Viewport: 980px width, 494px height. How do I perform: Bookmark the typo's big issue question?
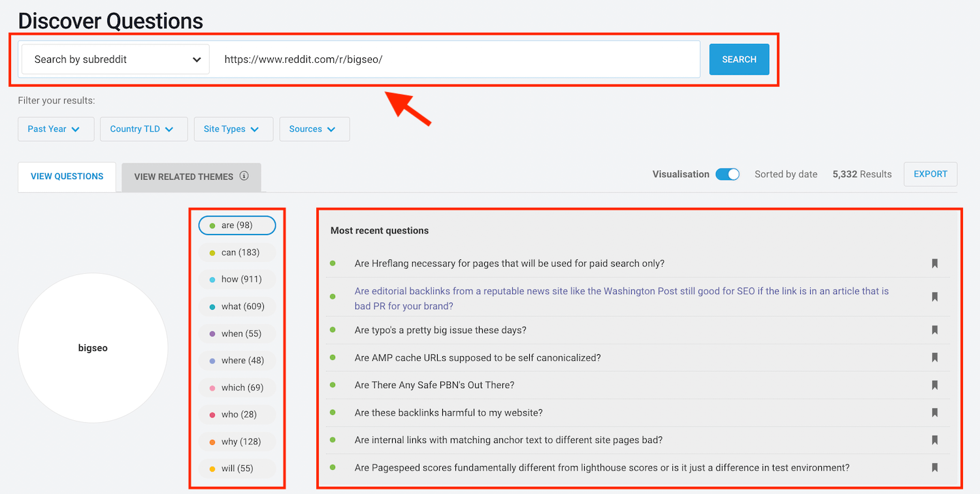click(935, 331)
